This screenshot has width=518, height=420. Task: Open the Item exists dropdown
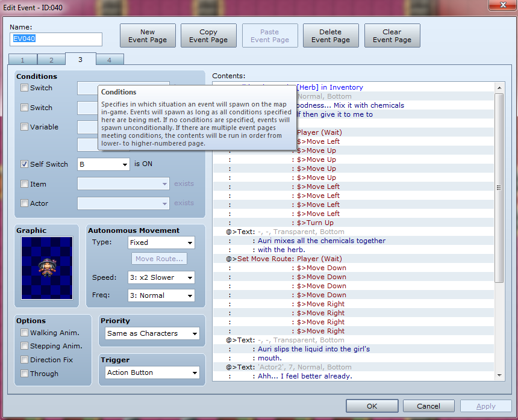123,184
